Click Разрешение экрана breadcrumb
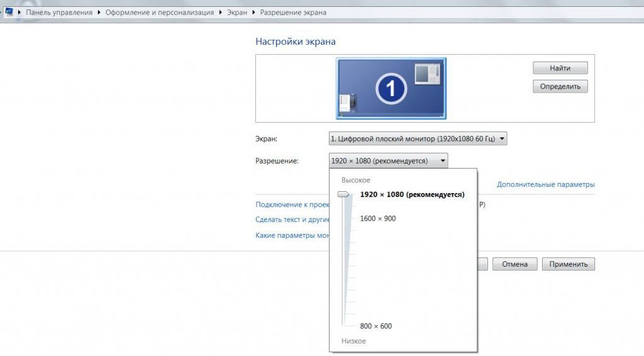Screen dimensions: 644x356 pyautogui.click(x=293, y=13)
